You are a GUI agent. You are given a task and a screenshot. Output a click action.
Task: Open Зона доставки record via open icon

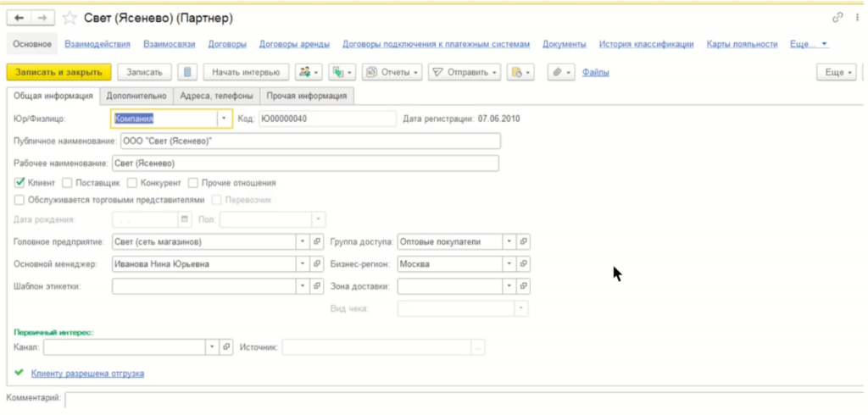pos(524,286)
